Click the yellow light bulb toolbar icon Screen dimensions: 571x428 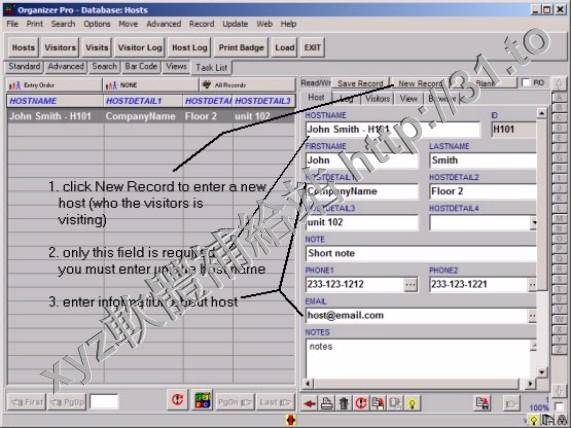412,403
